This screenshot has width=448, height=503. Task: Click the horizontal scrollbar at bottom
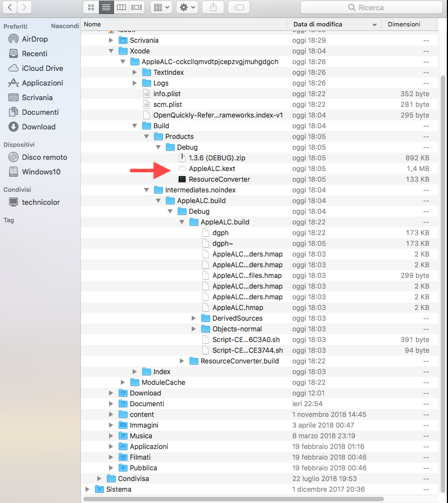tap(234, 499)
